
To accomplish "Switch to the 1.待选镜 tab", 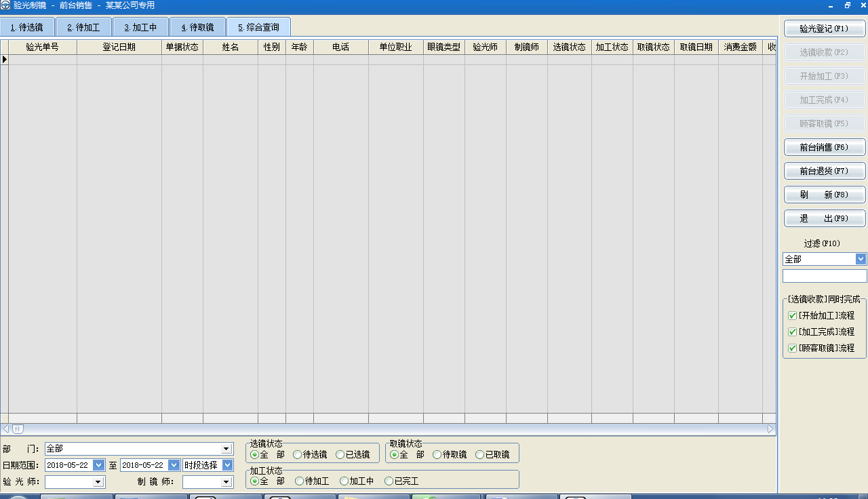I will coord(27,28).
